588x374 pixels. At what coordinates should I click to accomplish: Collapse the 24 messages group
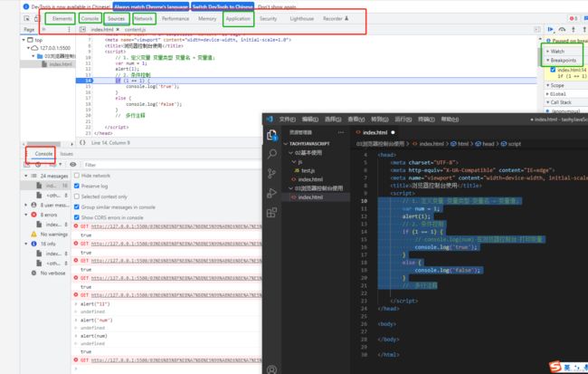pos(26,176)
